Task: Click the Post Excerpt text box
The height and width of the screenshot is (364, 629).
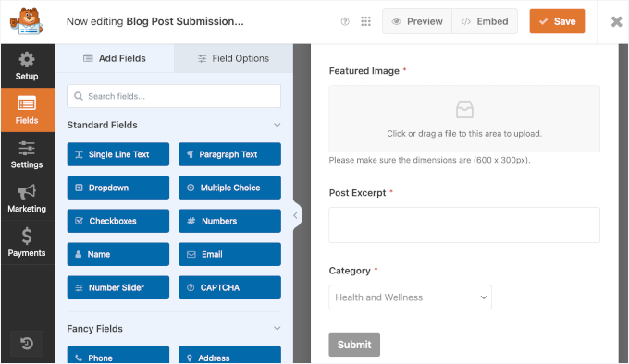Action: coord(464,224)
